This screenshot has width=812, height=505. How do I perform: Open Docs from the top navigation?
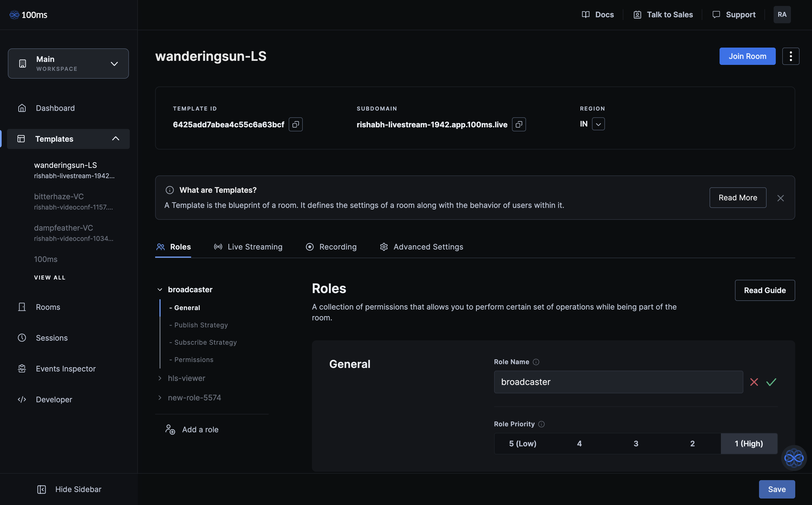598,14
